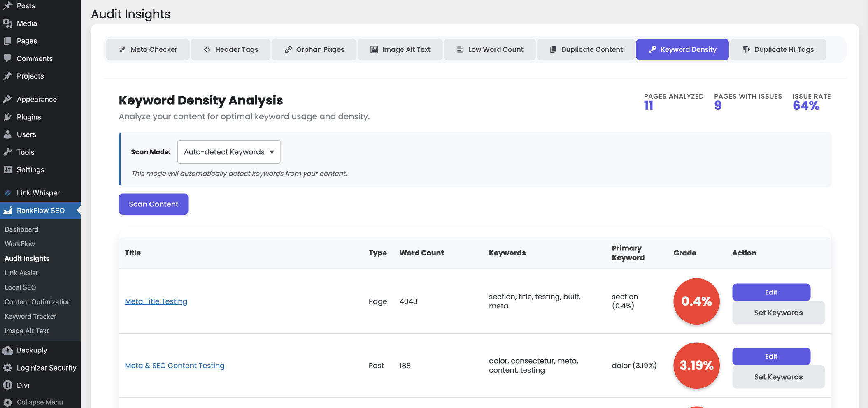Click the lines icon on Low Word Count tab

(x=460, y=50)
